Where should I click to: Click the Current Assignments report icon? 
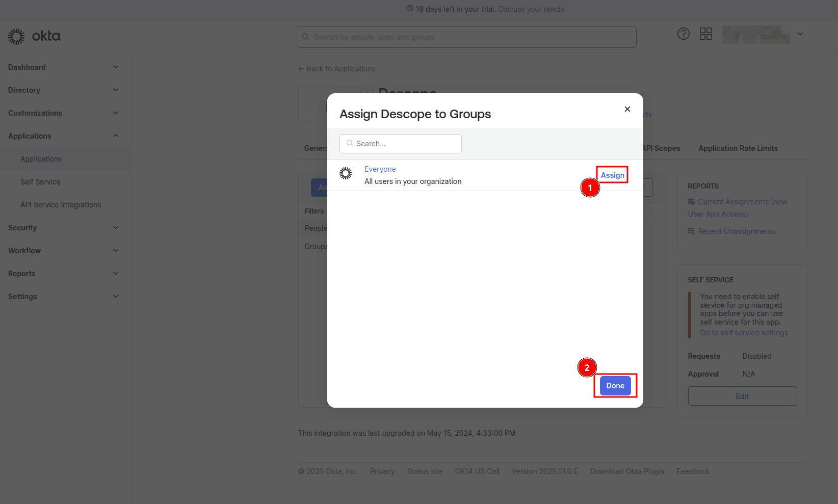691,202
